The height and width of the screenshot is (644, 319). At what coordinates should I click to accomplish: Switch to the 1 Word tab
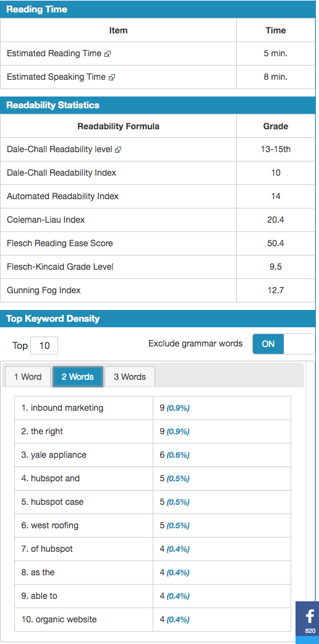tap(28, 377)
